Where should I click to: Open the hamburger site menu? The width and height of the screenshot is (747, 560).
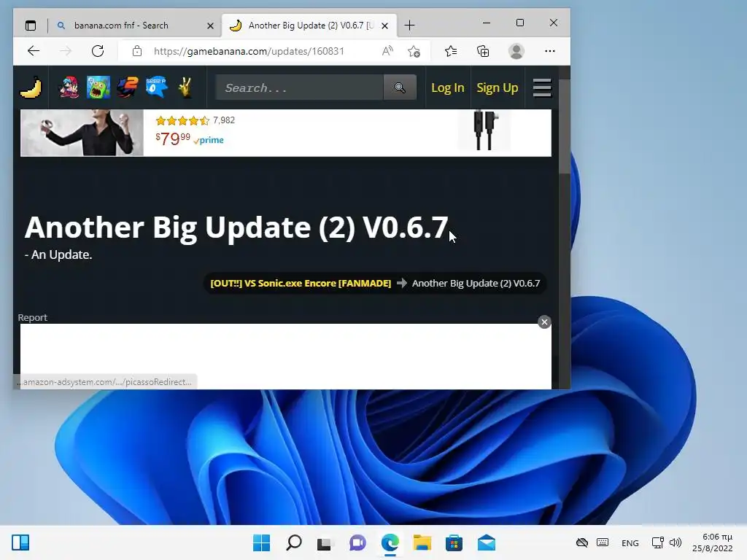[542, 87]
